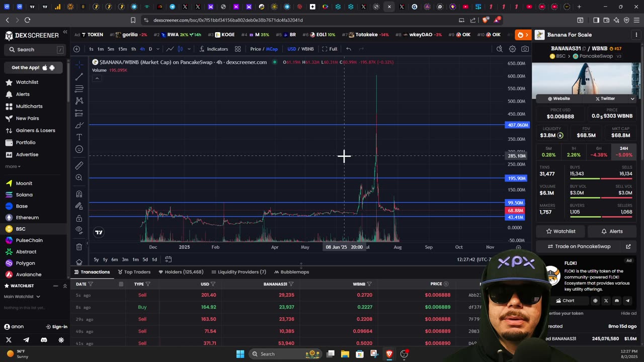Select the 1h timeframe

pyautogui.click(x=133, y=49)
